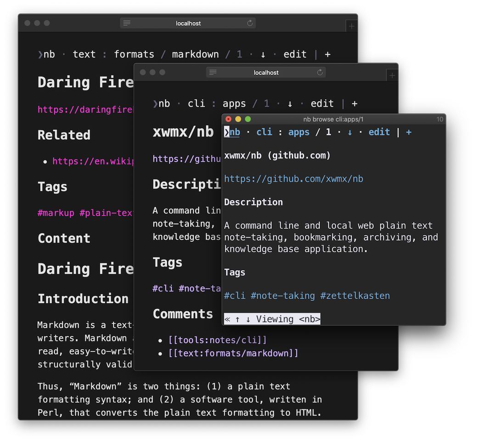Click #zettelkasten tag in terminal window

(x=355, y=296)
